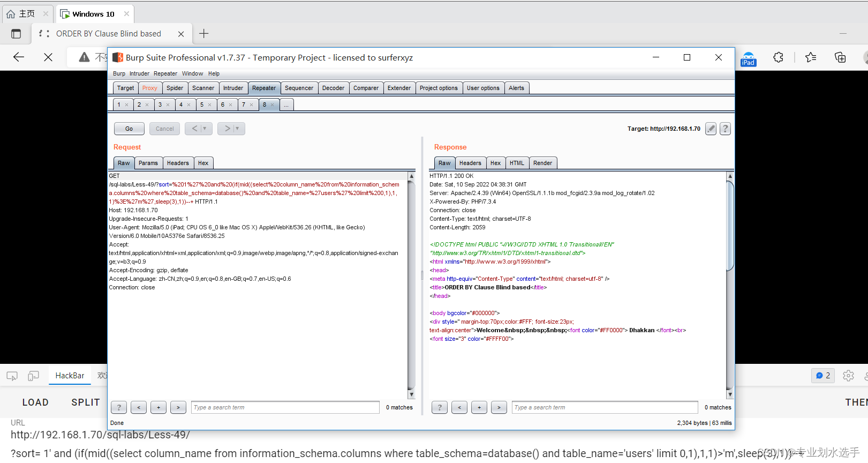The image size is (868, 463).
Task: Select Repeater sub-tab 5
Action: click(202, 104)
